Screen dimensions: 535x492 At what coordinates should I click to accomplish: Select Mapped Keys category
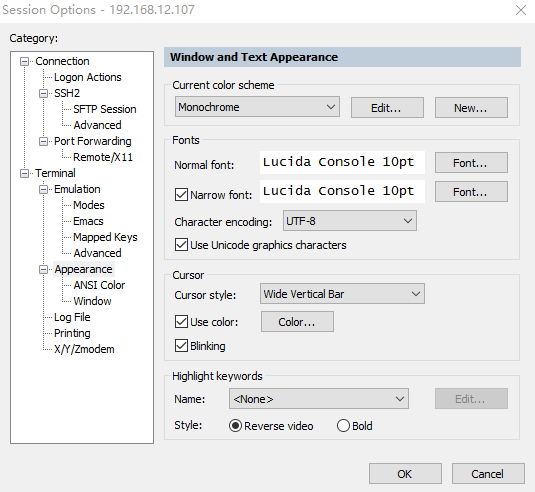[x=105, y=237]
